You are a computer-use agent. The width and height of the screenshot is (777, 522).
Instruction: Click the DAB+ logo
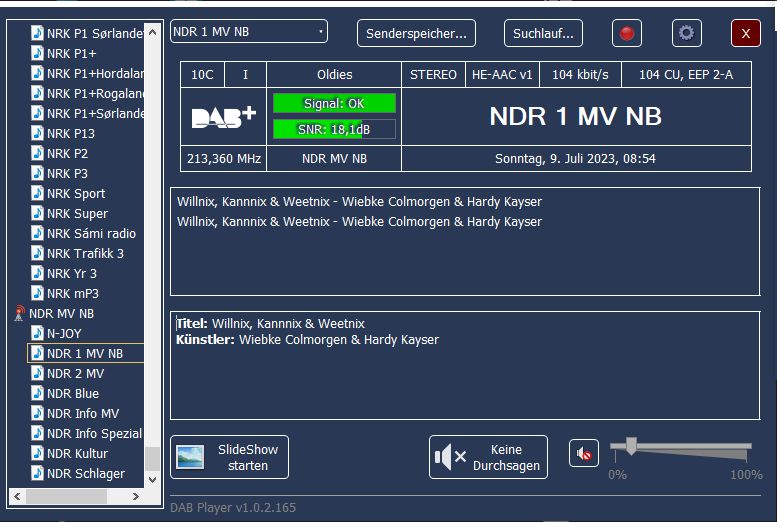(x=224, y=117)
